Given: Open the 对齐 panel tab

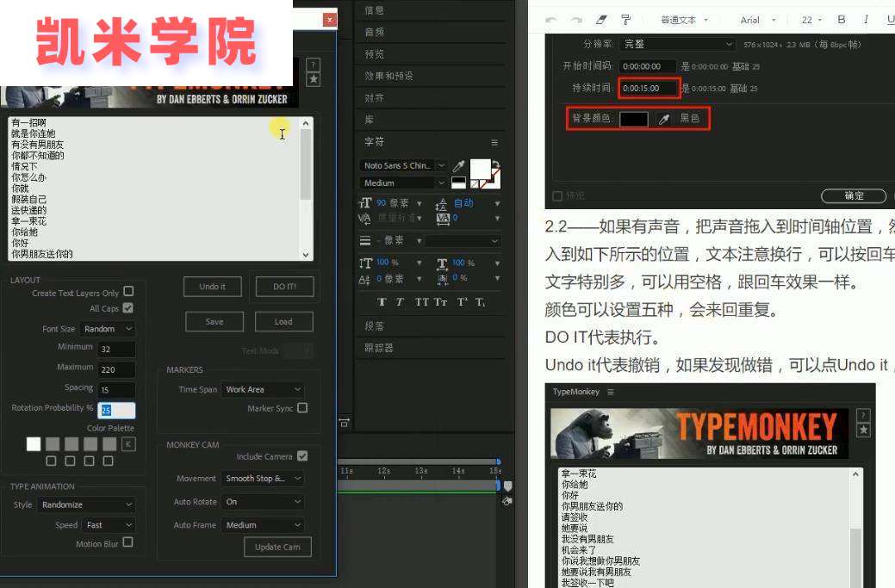Looking at the screenshot, I should pyautogui.click(x=375, y=98).
